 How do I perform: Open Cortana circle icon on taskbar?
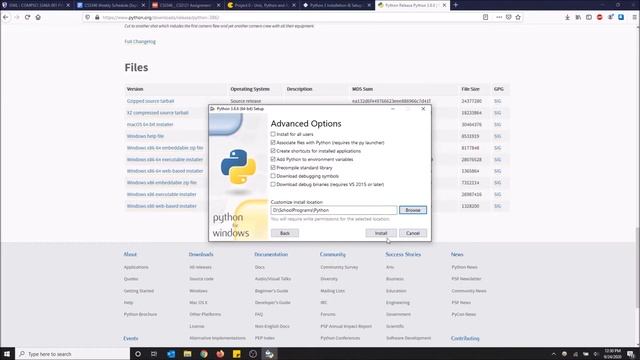[x=138, y=354]
